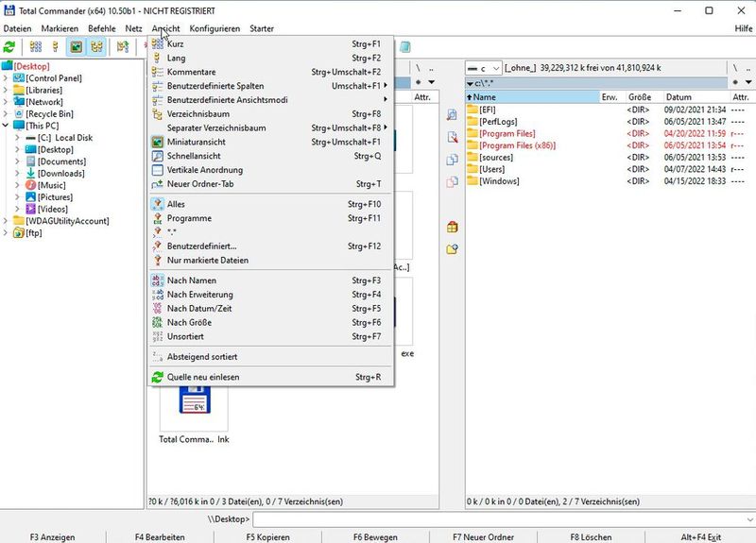Expand the [C:] Local Disk node
This screenshot has width=756, height=543.
pyautogui.click(x=17, y=138)
